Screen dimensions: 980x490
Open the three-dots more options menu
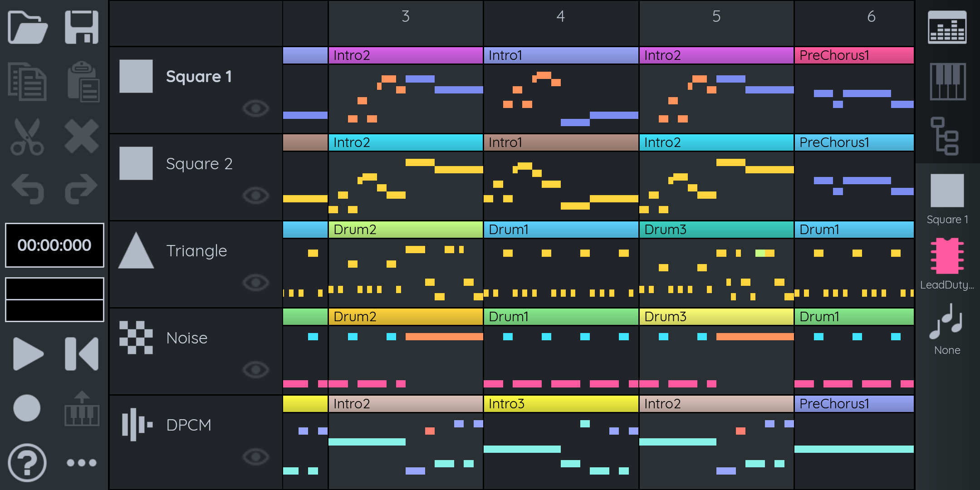click(82, 463)
